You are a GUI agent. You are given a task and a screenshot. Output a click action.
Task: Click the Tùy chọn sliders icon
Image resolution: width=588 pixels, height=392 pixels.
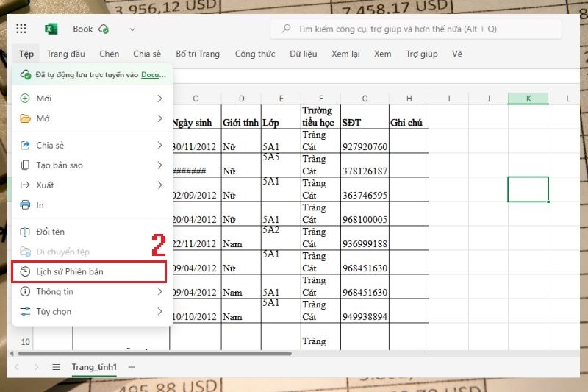point(25,311)
